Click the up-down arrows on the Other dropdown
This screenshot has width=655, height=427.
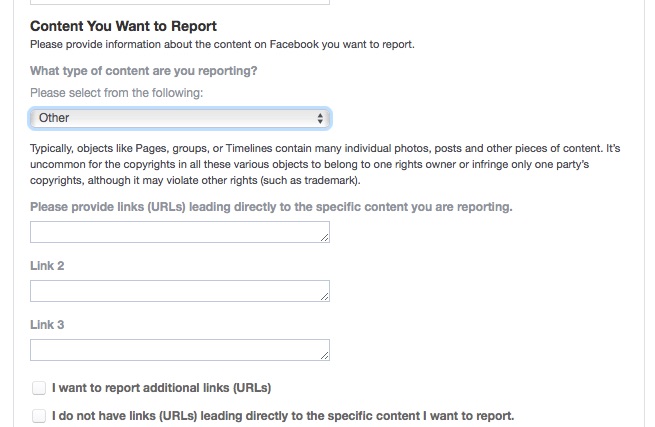coord(320,118)
